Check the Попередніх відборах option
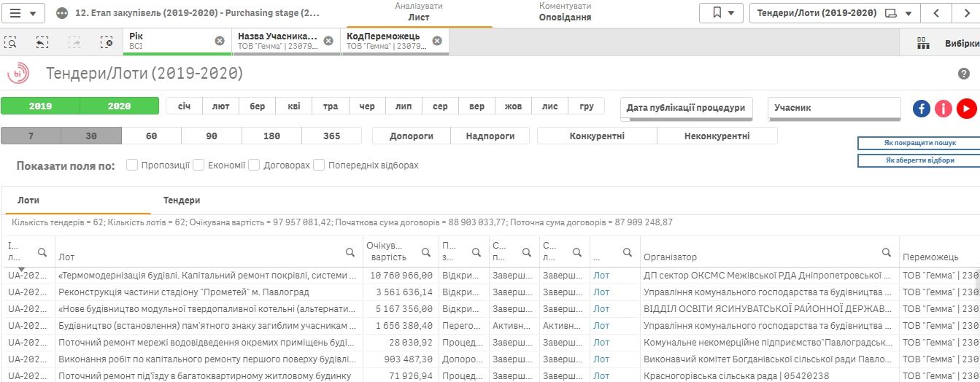980x382 pixels. pyautogui.click(x=319, y=165)
